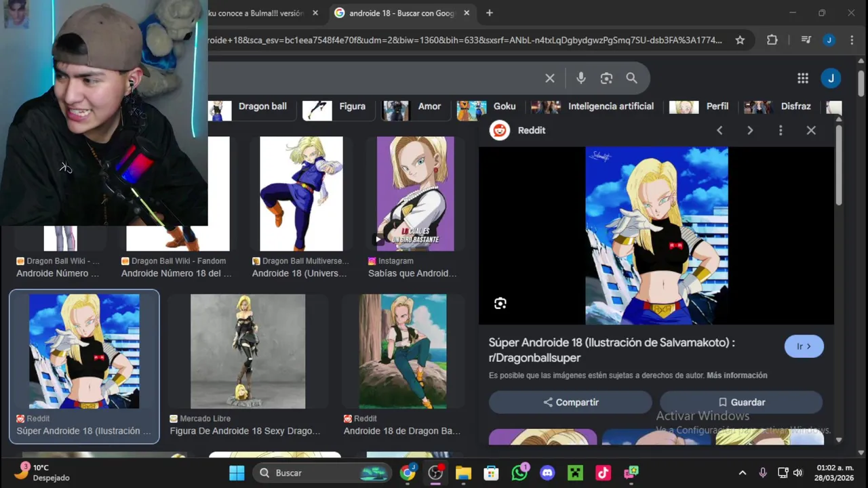Clear the search box with the X icon
The width and height of the screenshot is (868, 488).
coord(550,79)
